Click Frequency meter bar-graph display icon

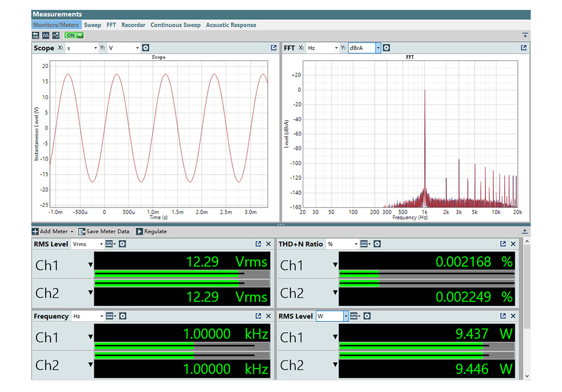(x=110, y=316)
